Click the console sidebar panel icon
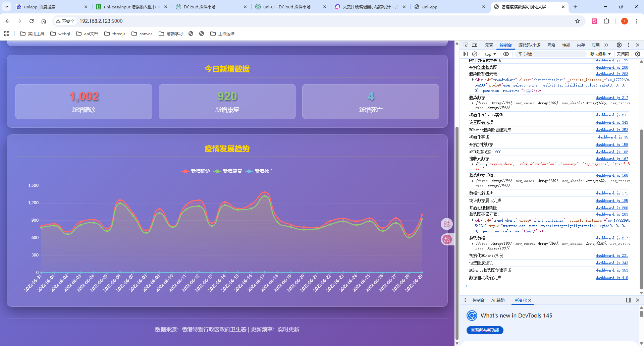This screenshot has height=346, width=644. 465,54
